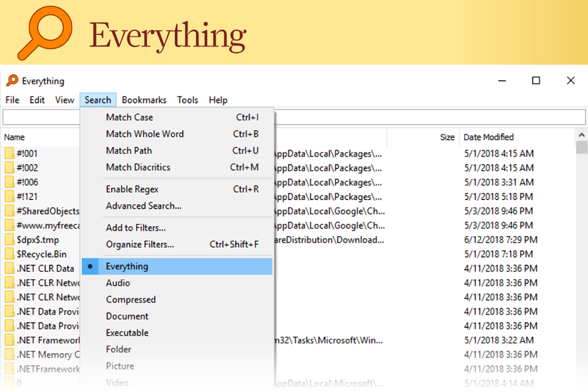Toggle Match Whole Word option

[x=145, y=134]
